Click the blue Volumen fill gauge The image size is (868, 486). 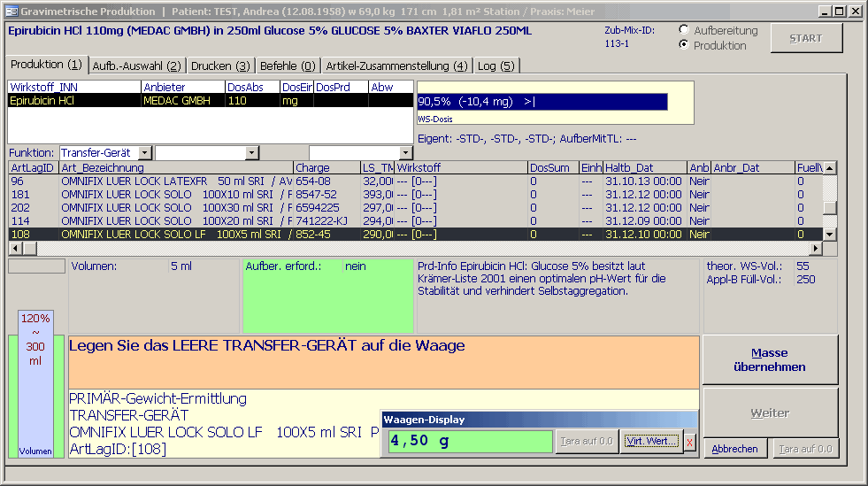[x=35, y=383]
